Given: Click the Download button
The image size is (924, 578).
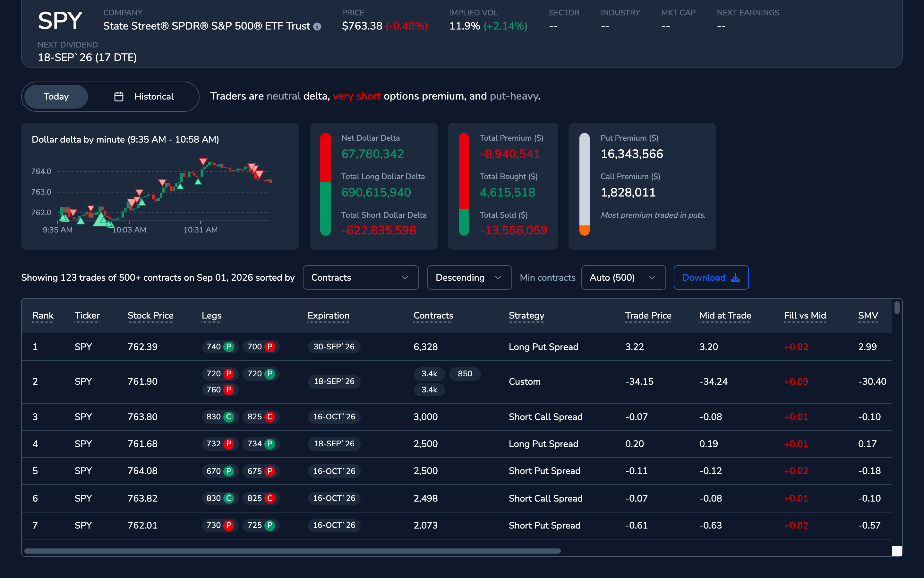Looking at the screenshot, I should 711,277.
